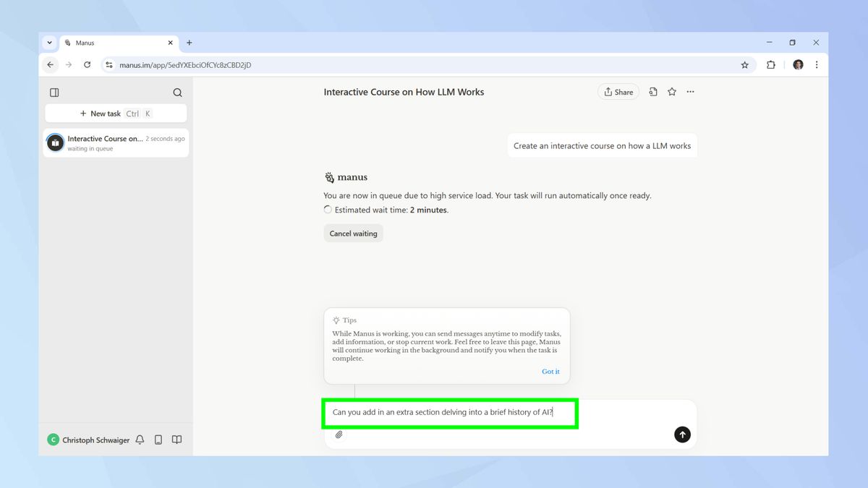The width and height of the screenshot is (868, 488).
Task: Toggle the sidebar panel icon
Action: click(54, 92)
